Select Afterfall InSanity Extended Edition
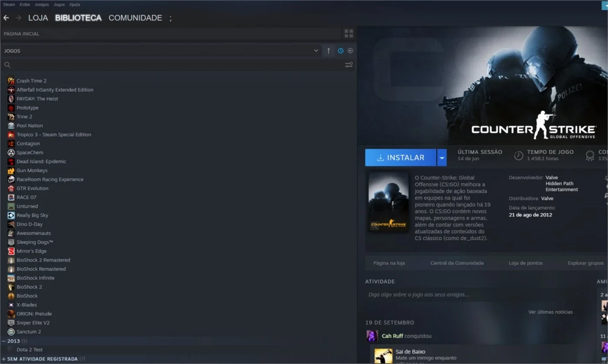 (x=55, y=90)
